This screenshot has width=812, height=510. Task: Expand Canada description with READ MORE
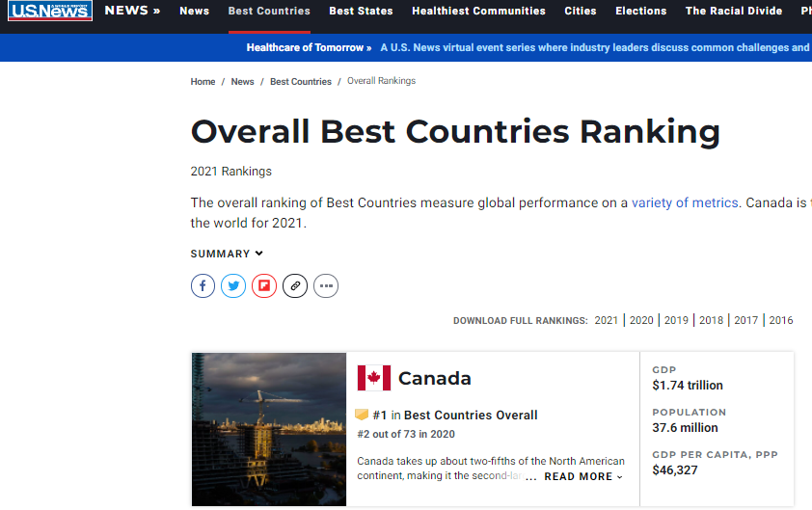click(x=582, y=476)
